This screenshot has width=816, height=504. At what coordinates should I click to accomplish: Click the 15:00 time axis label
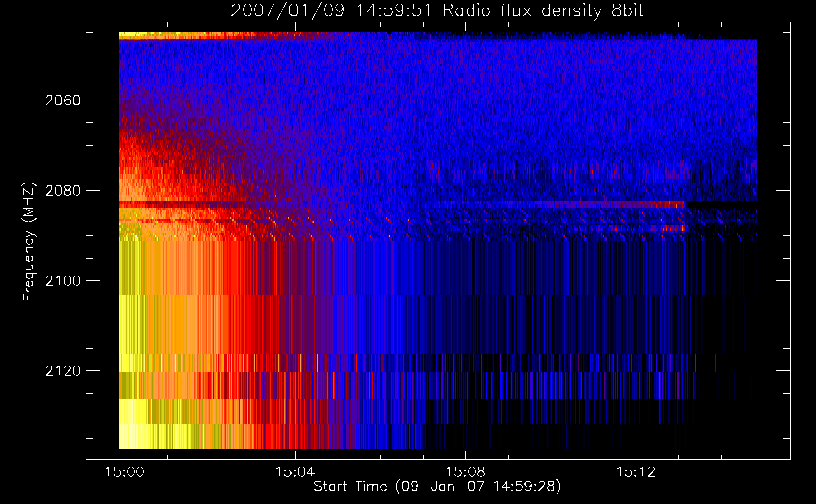(124, 472)
